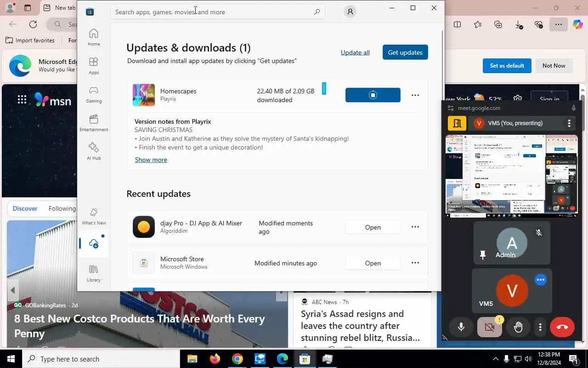
Task: Select the Following tab on MSN
Action: [x=62, y=208]
